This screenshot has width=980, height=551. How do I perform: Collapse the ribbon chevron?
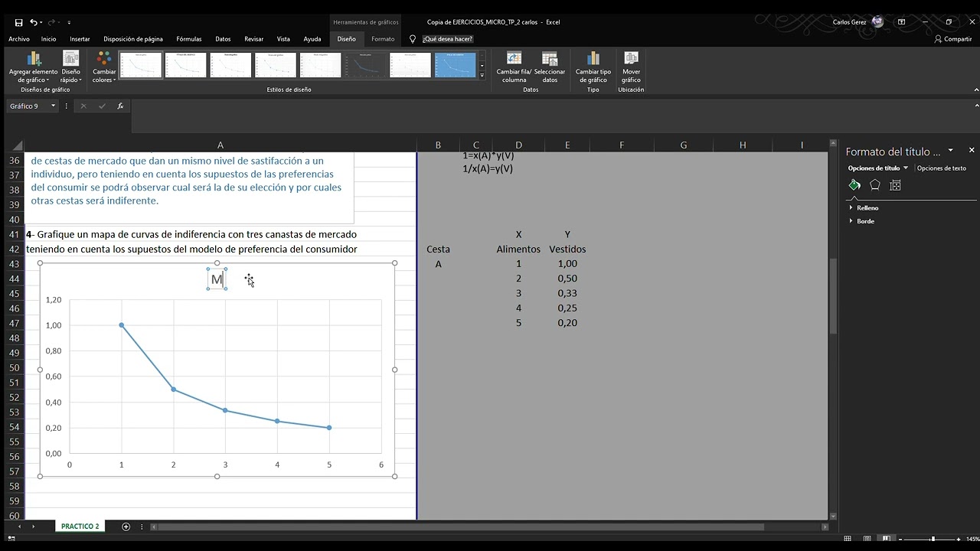[x=976, y=90]
